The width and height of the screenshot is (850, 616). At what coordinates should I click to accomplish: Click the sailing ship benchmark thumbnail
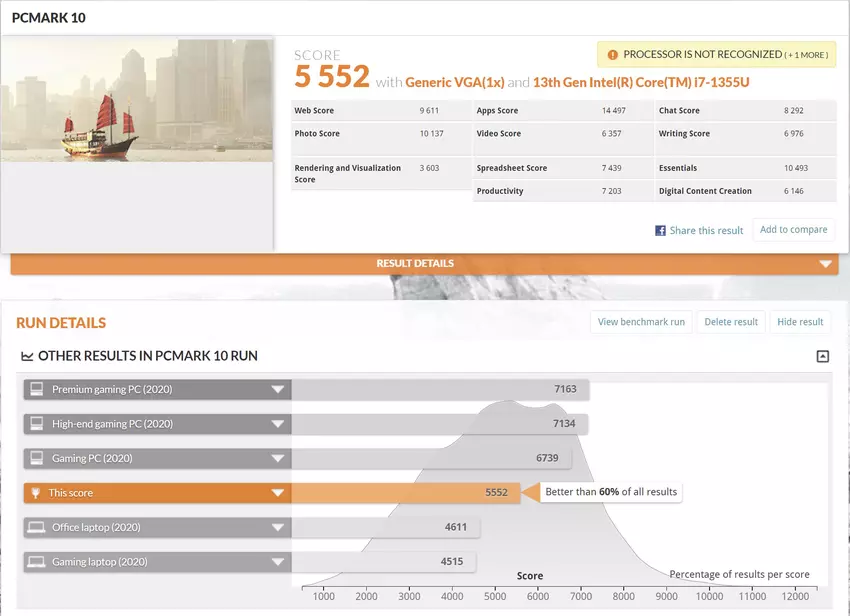point(137,100)
